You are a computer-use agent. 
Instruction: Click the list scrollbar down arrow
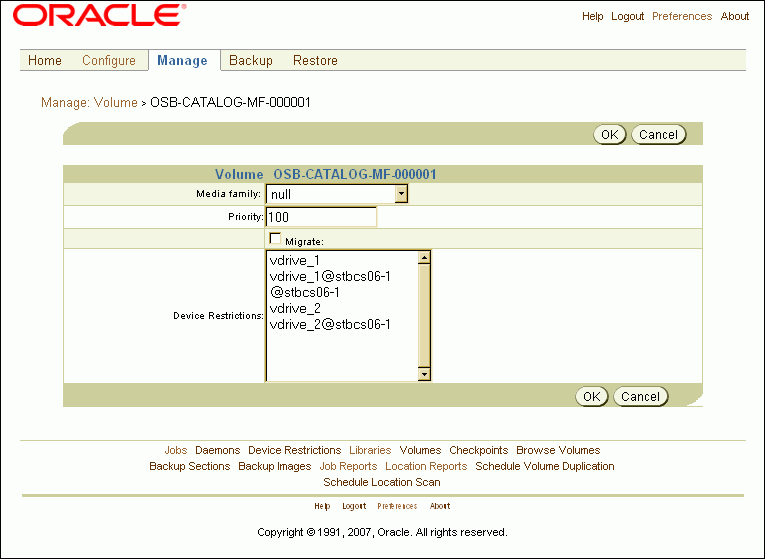424,374
